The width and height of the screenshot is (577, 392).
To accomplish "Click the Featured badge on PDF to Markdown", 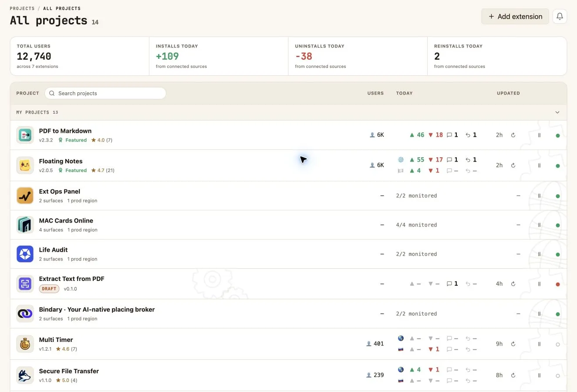I will (73, 140).
